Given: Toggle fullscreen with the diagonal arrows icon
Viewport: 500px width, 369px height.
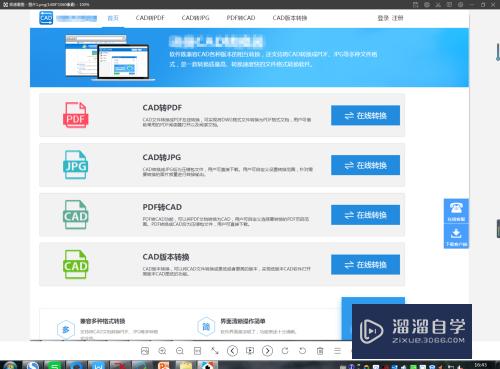Looking at the screenshot, I should point(215,351).
